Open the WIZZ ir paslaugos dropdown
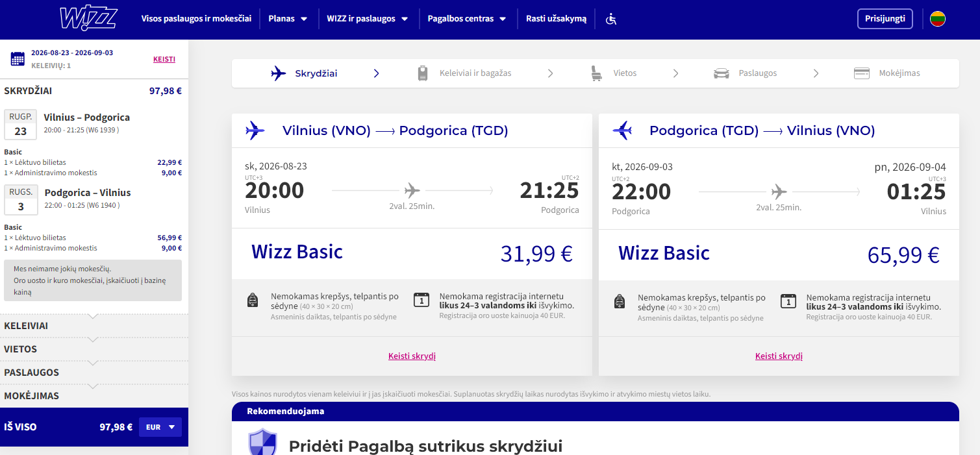Screen dimensions: 980x455 [x=368, y=19]
